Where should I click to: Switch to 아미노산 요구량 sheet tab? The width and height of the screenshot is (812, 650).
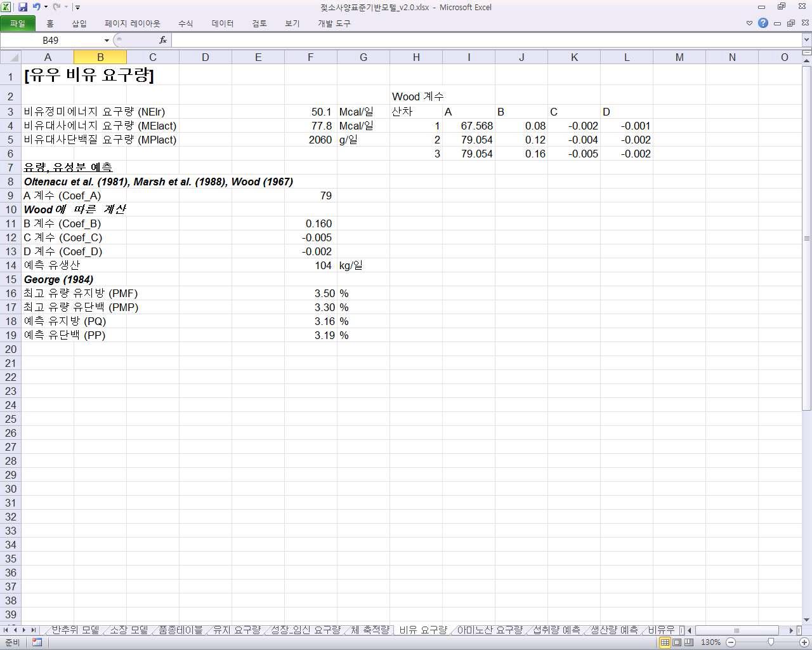coord(490,630)
